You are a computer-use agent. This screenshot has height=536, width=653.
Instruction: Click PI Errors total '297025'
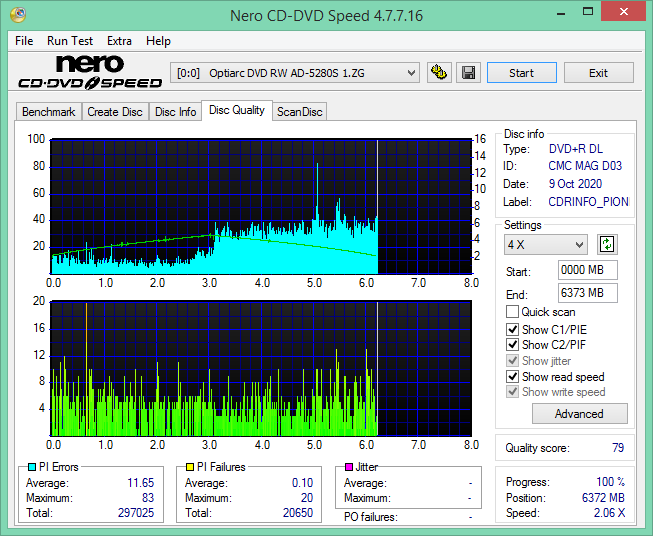pyautogui.click(x=136, y=512)
